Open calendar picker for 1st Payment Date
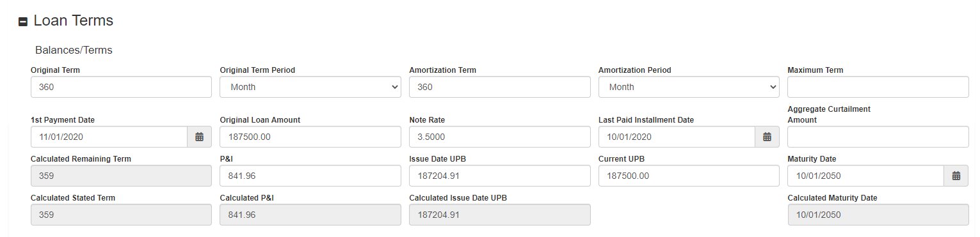This screenshot has height=237, width=980. pyautogui.click(x=199, y=137)
